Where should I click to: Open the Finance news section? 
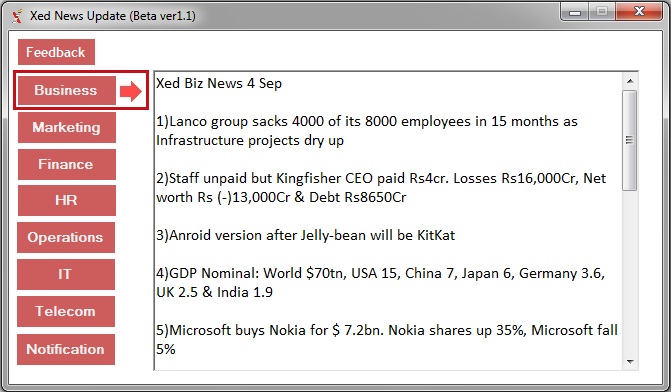(66, 164)
